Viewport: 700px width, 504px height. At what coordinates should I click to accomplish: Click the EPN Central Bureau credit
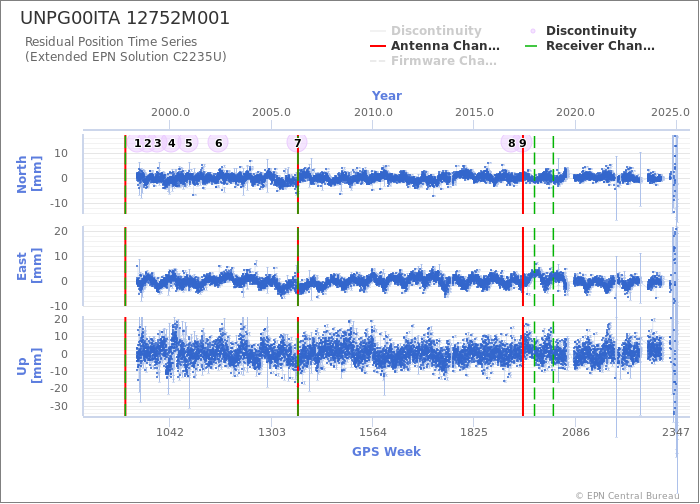click(627, 496)
